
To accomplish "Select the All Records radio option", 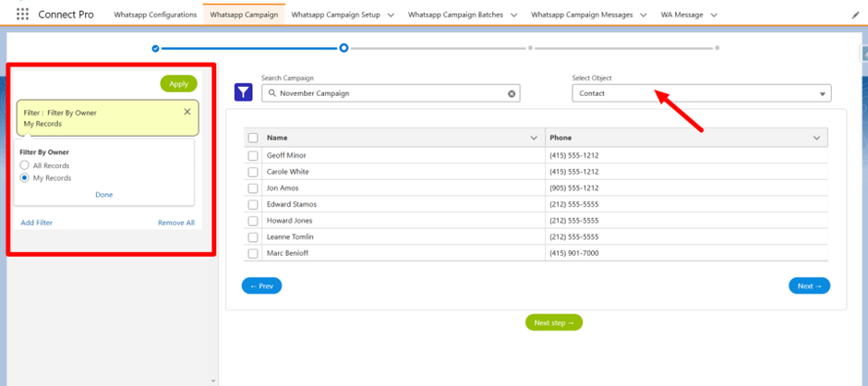I will (24, 165).
